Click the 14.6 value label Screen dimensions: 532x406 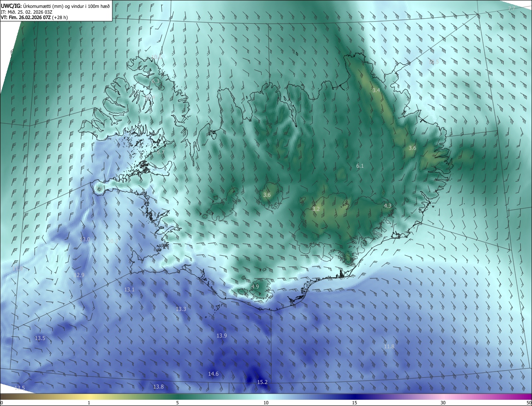click(x=213, y=374)
